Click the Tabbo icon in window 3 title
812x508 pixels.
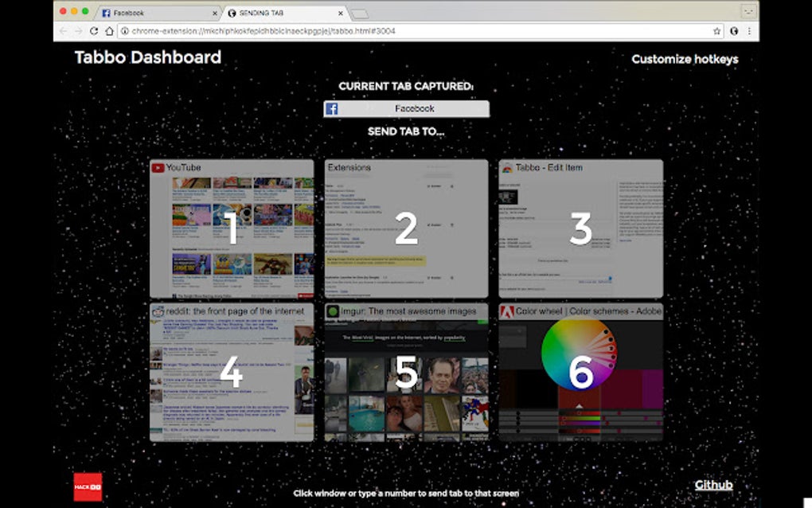click(x=507, y=168)
